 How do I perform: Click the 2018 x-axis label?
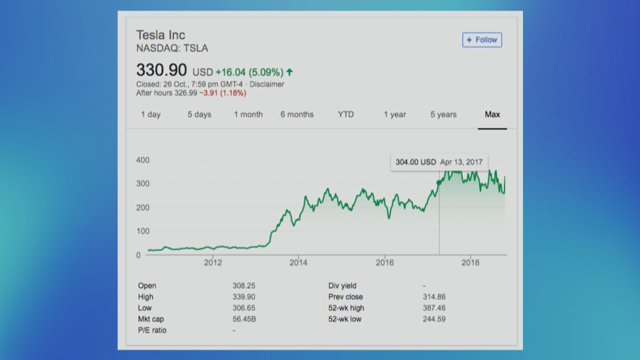click(470, 263)
